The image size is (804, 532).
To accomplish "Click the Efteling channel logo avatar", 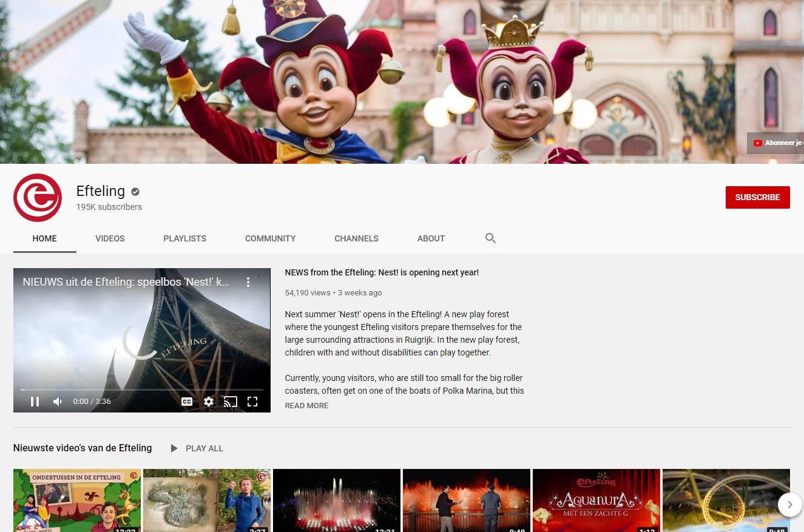I will (38, 198).
